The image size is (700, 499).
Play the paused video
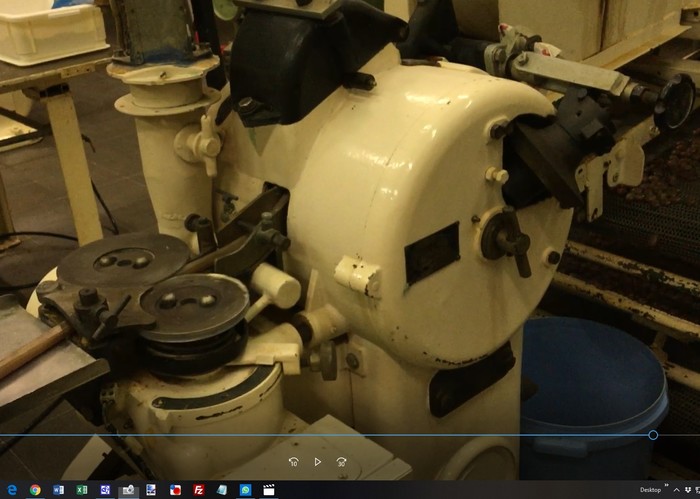coord(317,462)
